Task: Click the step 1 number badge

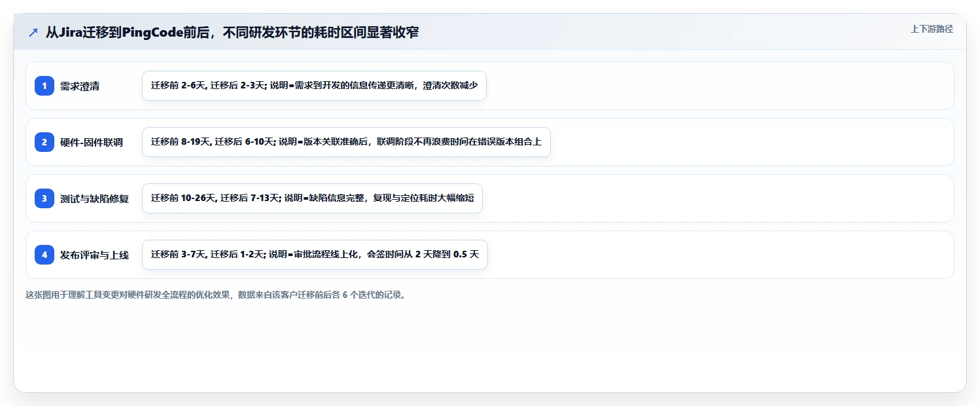Action: [44, 86]
